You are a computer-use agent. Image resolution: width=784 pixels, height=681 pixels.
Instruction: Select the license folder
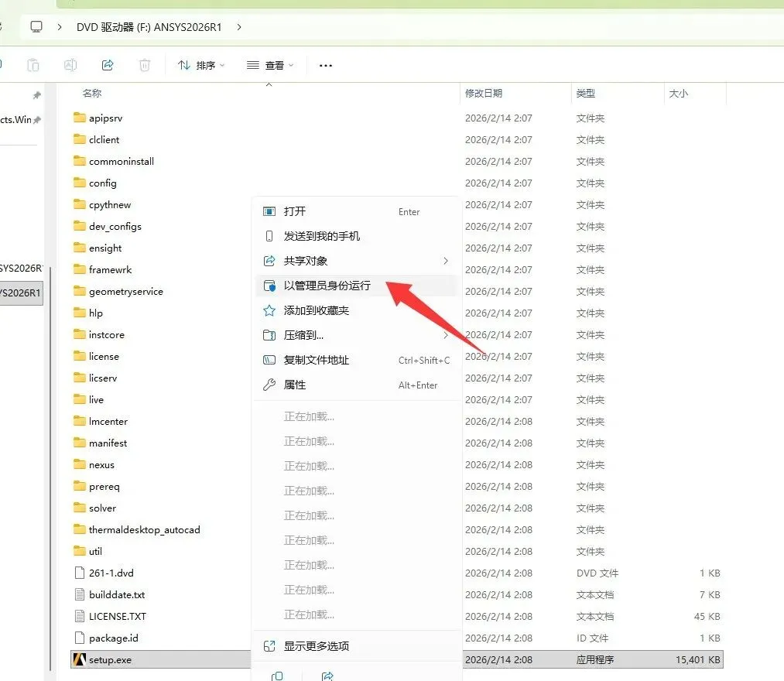(x=96, y=356)
